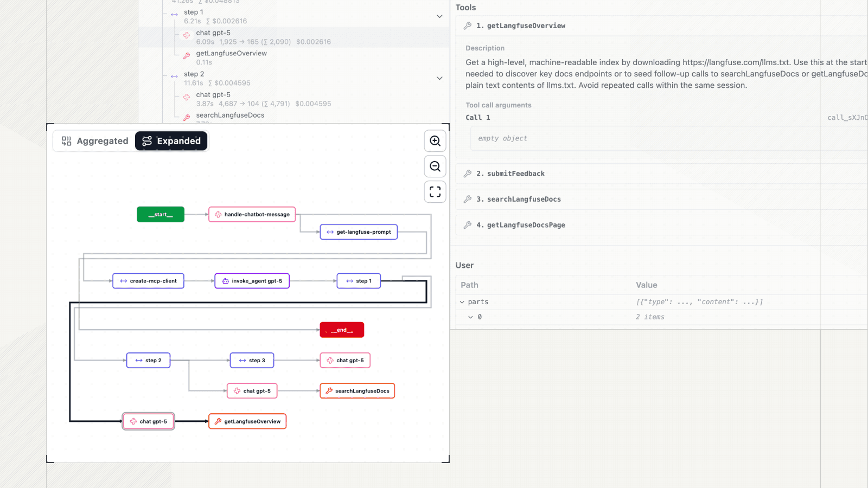Click generation icon of first chat gpt-5 row
868x488 pixels.
pos(187,35)
